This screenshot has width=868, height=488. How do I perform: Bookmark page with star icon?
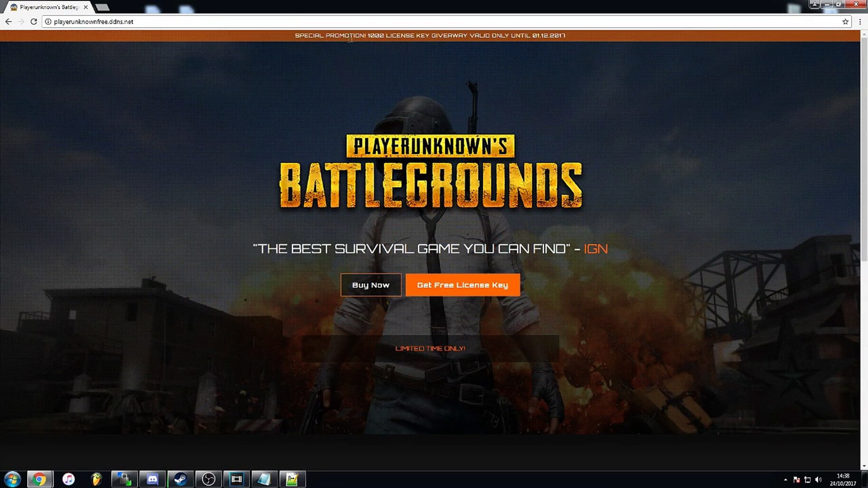click(845, 21)
